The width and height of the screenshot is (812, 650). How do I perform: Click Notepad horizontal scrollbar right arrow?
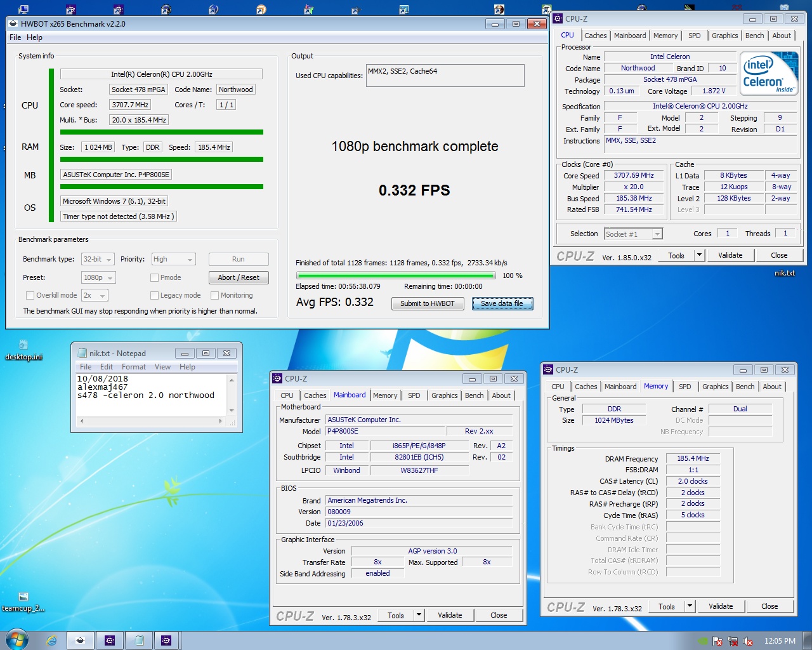pos(220,421)
